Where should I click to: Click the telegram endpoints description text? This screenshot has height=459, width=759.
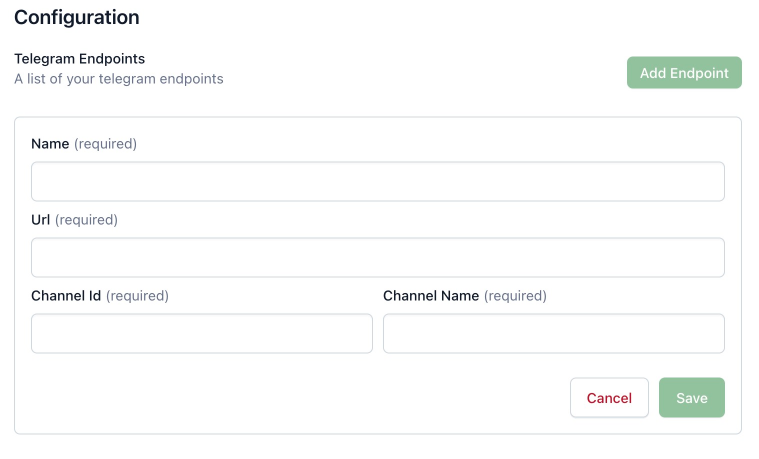[x=118, y=79]
